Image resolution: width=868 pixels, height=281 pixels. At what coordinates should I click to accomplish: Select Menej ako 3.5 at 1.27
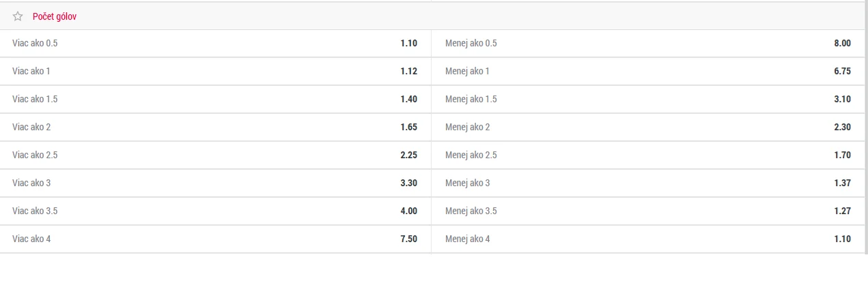coord(649,211)
